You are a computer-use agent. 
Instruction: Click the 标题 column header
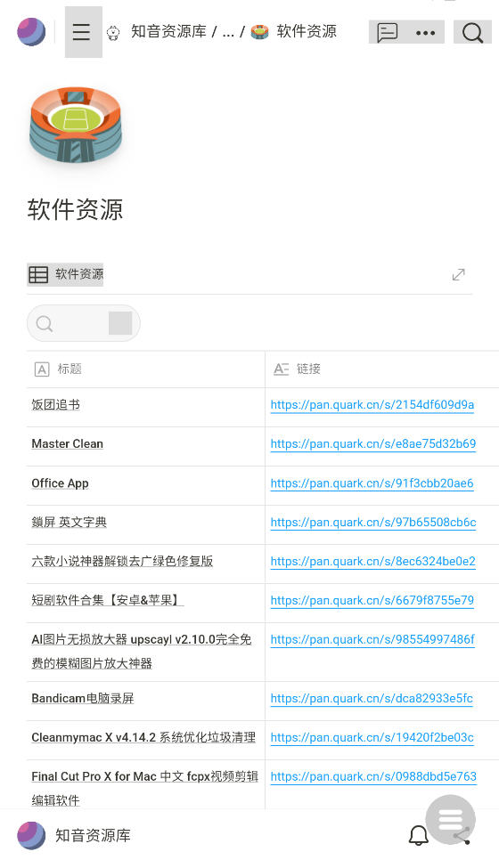coord(70,369)
